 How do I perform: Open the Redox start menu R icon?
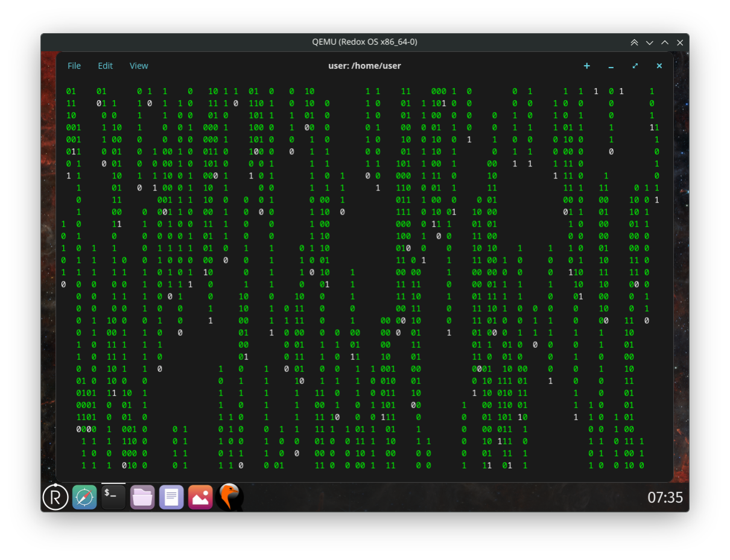tap(56, 497)
